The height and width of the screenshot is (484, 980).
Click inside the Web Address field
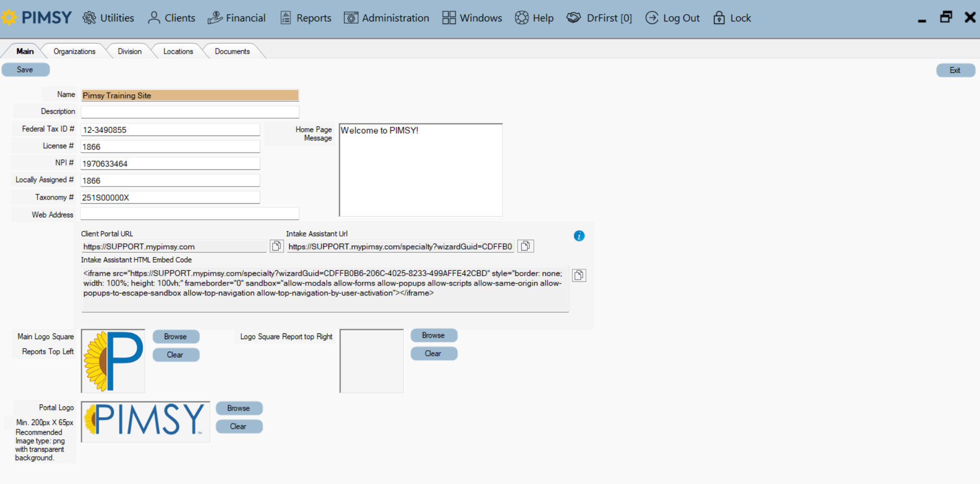pyautogui.click(x=189, y=214)
